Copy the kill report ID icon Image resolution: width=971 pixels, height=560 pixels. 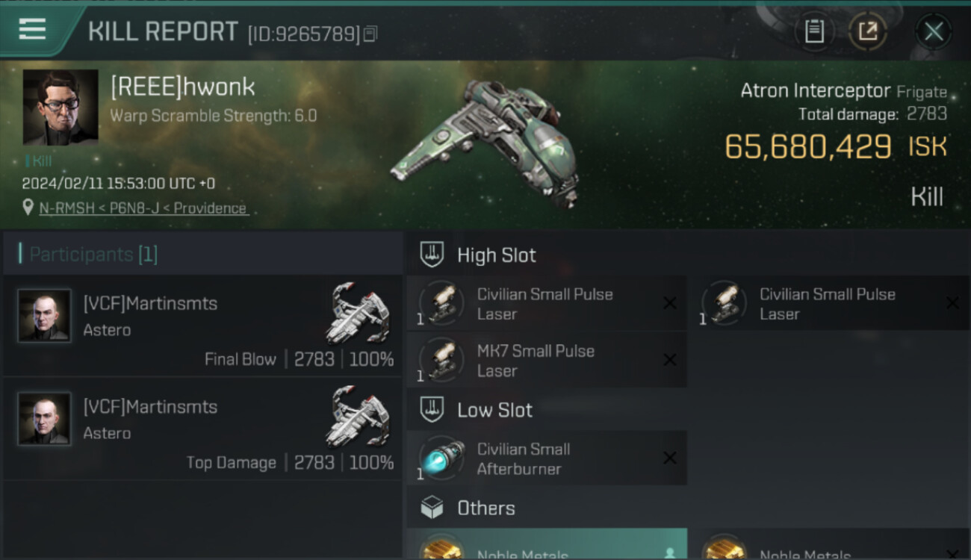(x=370, y=34)
